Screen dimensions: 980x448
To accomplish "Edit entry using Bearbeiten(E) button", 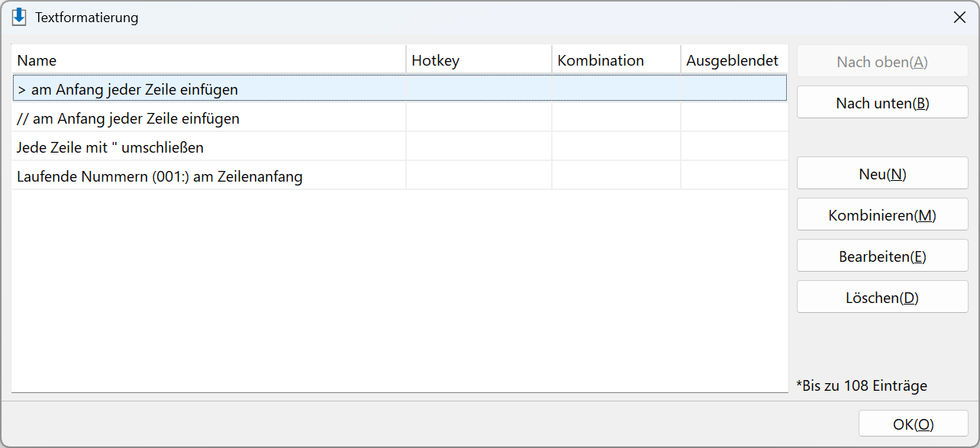I will [882, 256].
